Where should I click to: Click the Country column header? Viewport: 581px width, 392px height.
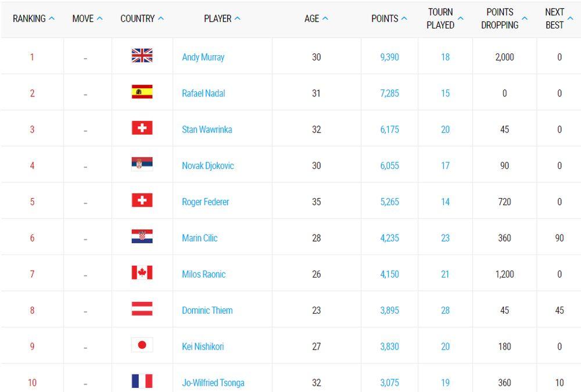click(x=137, y=19)
